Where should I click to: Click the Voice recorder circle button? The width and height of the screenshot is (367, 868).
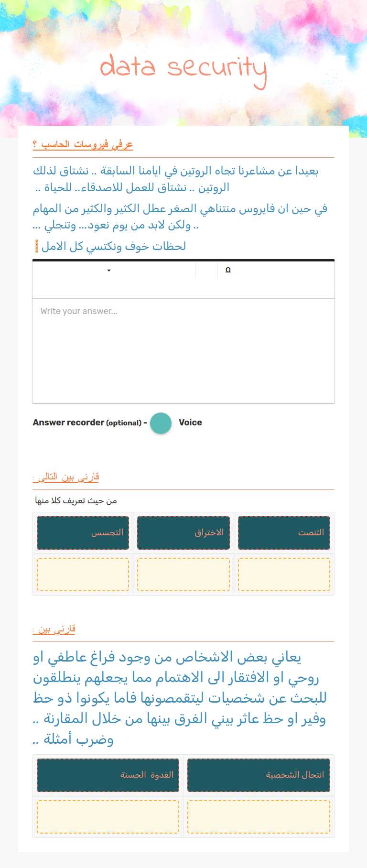(x=161, y=423)
